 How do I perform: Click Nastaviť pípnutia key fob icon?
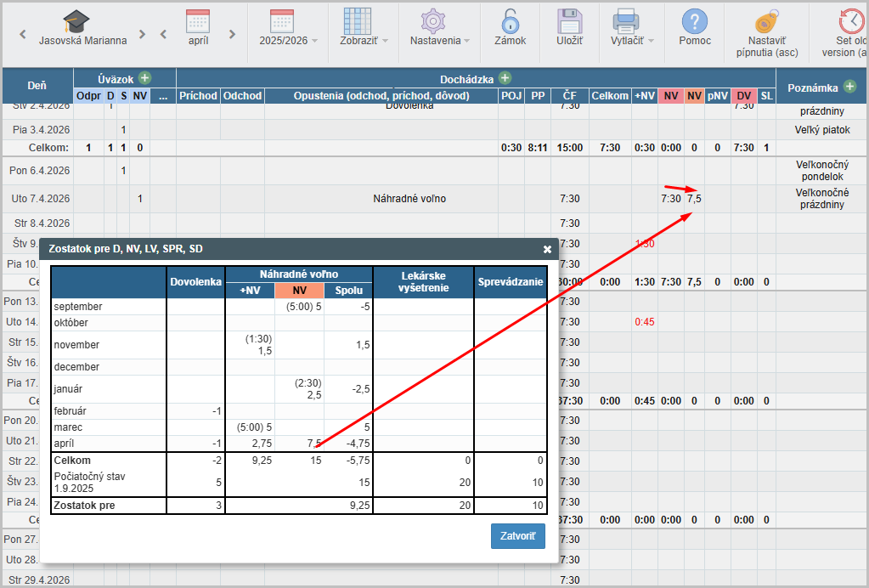(x=766, y=22)
